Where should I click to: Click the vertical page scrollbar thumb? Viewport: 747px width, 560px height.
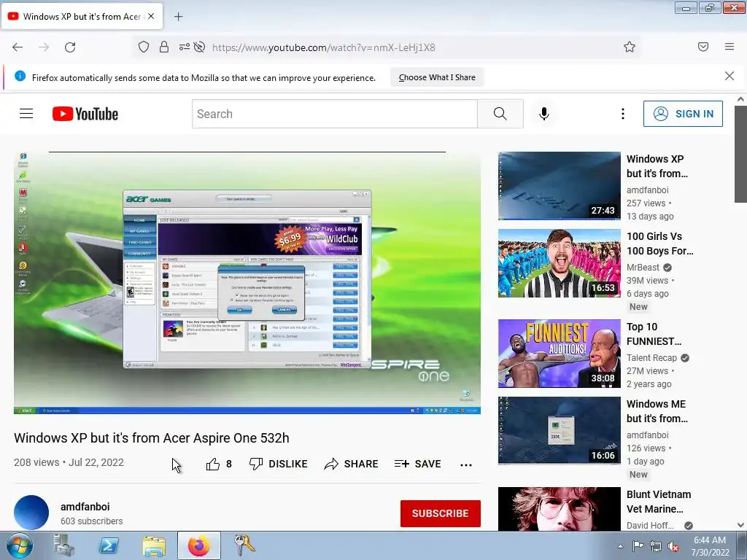[740, 154]
